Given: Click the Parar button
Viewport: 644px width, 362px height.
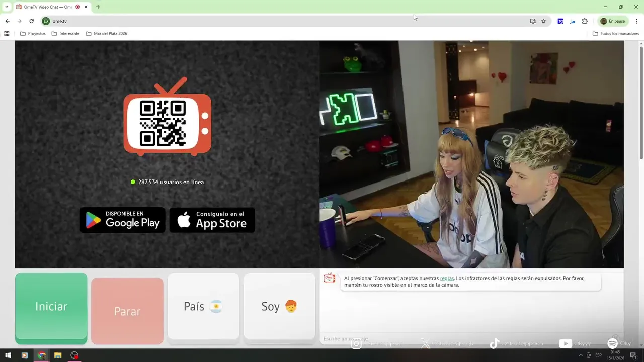Looking at the screenshot, I should (x=127, y=311).
